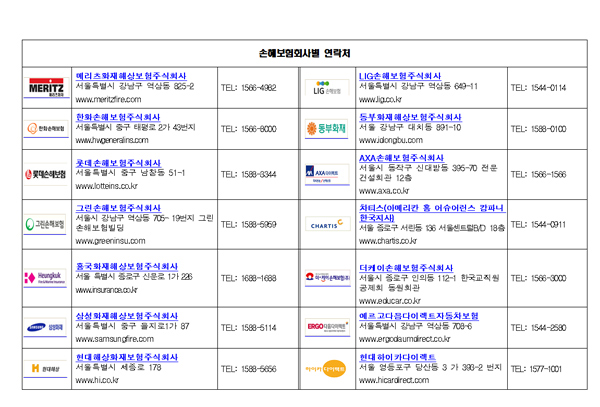Image resolution: width=600 pixels, height=407 pixels.
Task: Select the www.hwgeneralins.com text
Action: click(x=112, y=140)
